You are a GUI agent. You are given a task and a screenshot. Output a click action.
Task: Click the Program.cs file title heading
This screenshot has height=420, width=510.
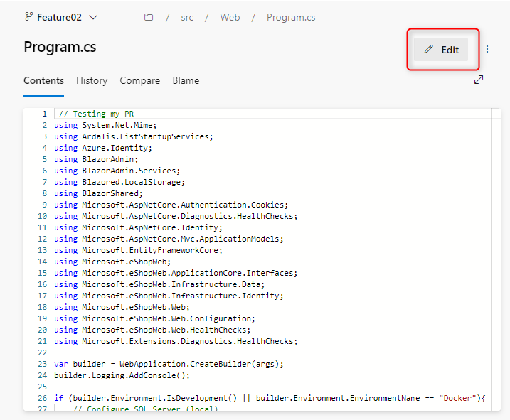tap(60, 47)
